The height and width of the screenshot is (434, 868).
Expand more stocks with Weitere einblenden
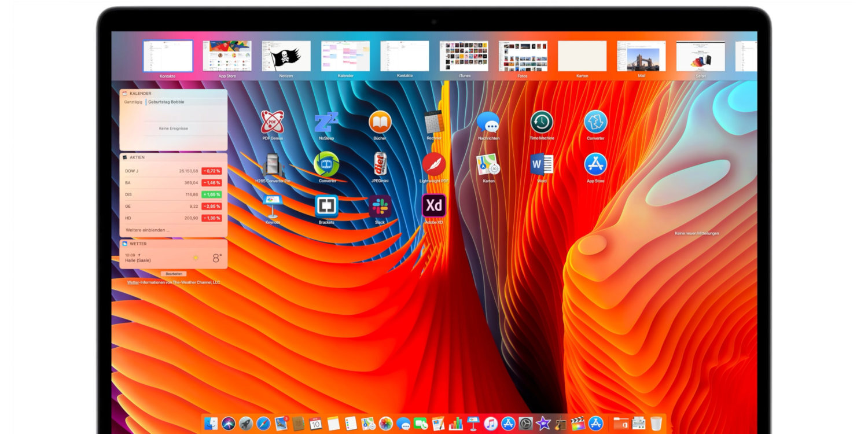pyautogui.click(x=146, y=230)
